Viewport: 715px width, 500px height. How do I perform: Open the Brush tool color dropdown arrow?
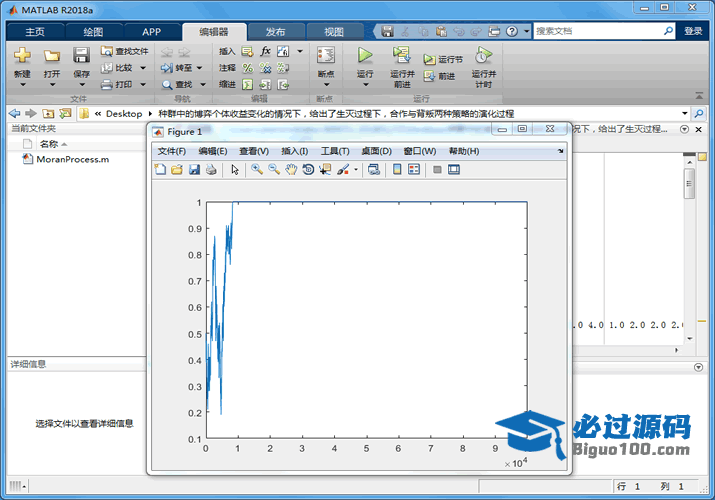[355, 170]
